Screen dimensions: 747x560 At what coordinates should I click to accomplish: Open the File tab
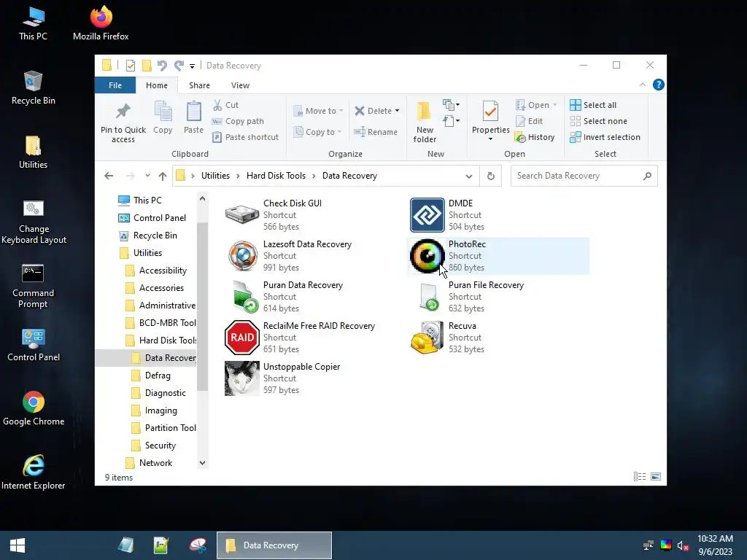[115, 85]
